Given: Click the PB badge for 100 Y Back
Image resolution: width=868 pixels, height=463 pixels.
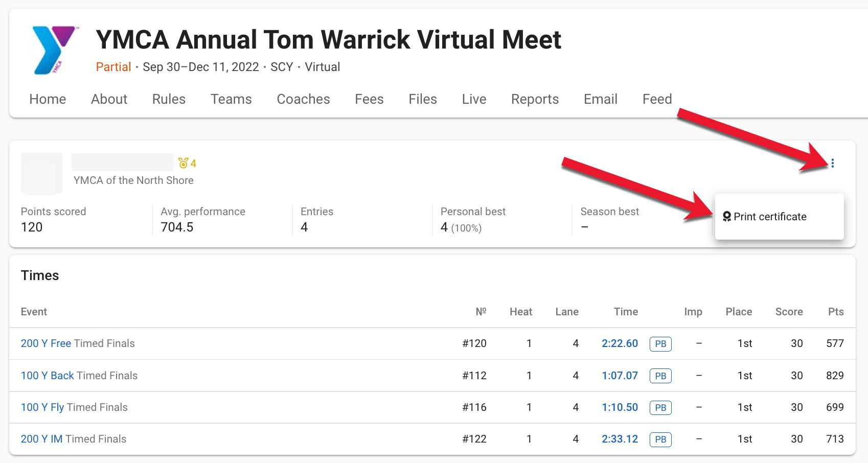Looking at the screenshot, I should (660, 376).
